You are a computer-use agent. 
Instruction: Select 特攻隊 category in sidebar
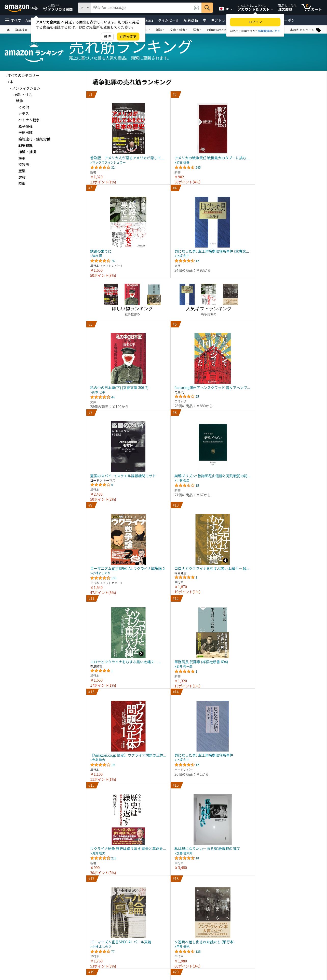[24, 164]
